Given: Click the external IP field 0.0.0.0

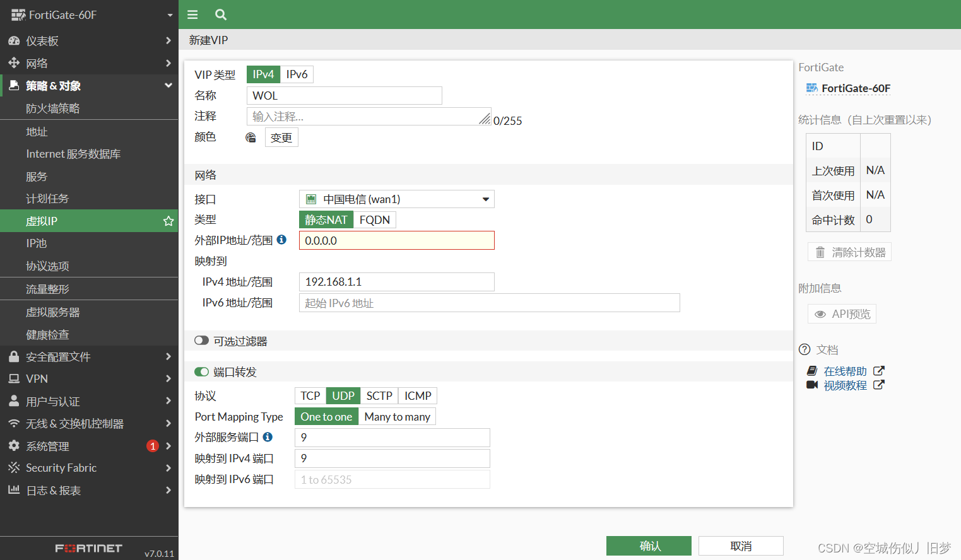Looking at the screenshot, I should click(x=397, y=240).
